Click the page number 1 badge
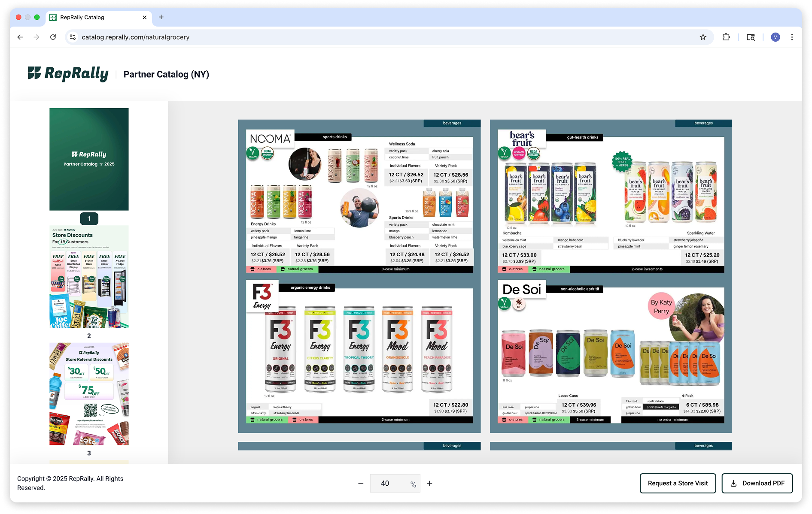 tap(89, 218)
